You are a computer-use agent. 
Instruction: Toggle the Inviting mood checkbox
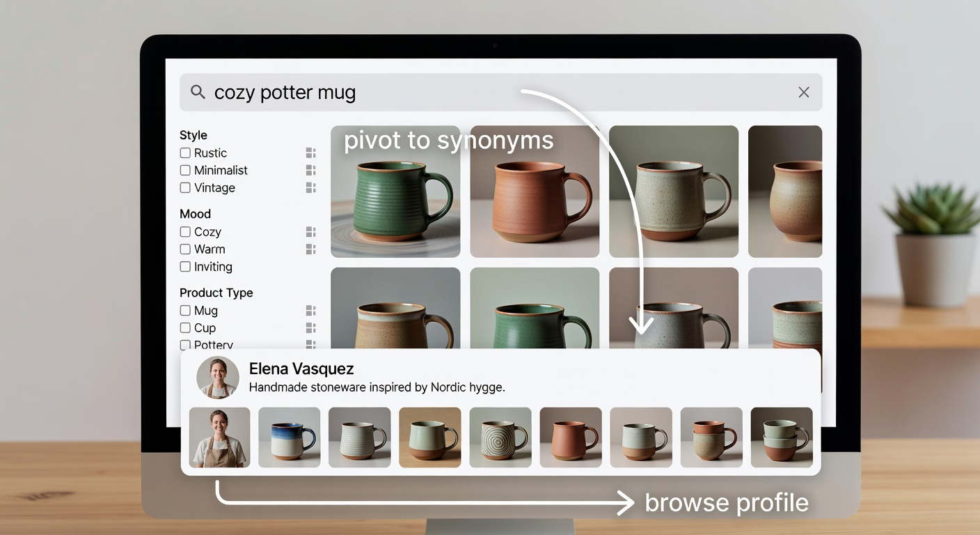185,266
